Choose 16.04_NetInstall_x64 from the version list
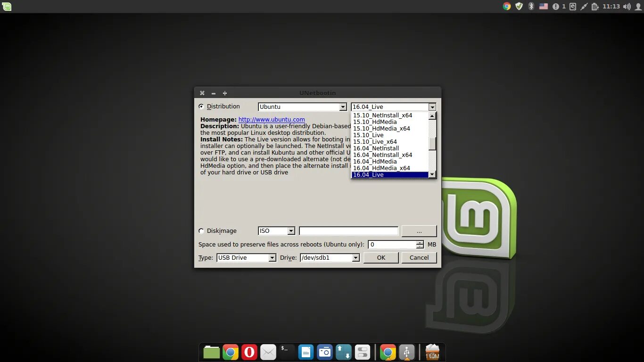Image resolution: width=644 pixels, height=362 pixels. (x=390, y=155)
